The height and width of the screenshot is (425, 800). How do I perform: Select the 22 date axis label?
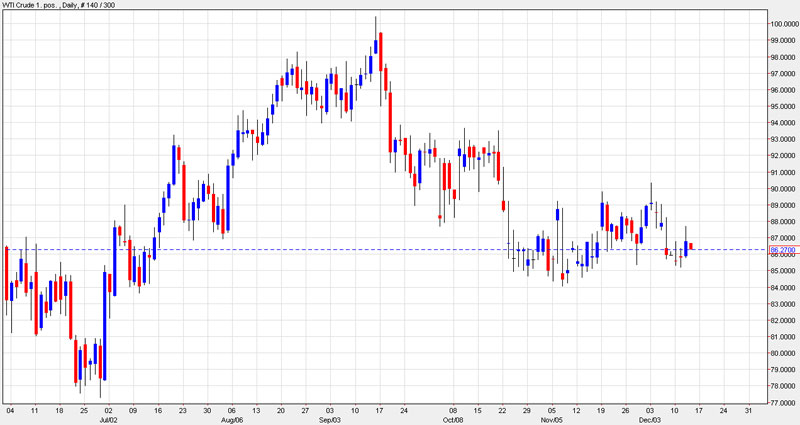pyautogui.click(x=502, y=411)
